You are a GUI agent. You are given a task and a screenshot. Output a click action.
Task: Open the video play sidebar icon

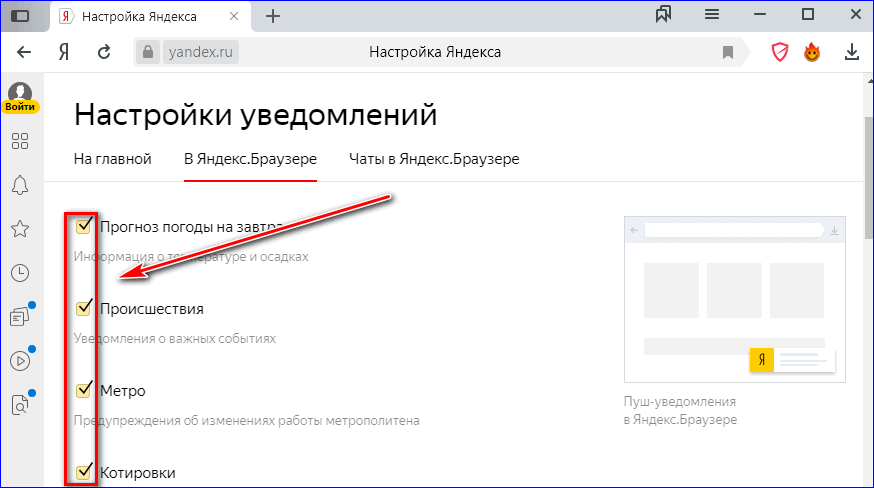[20, 361]
